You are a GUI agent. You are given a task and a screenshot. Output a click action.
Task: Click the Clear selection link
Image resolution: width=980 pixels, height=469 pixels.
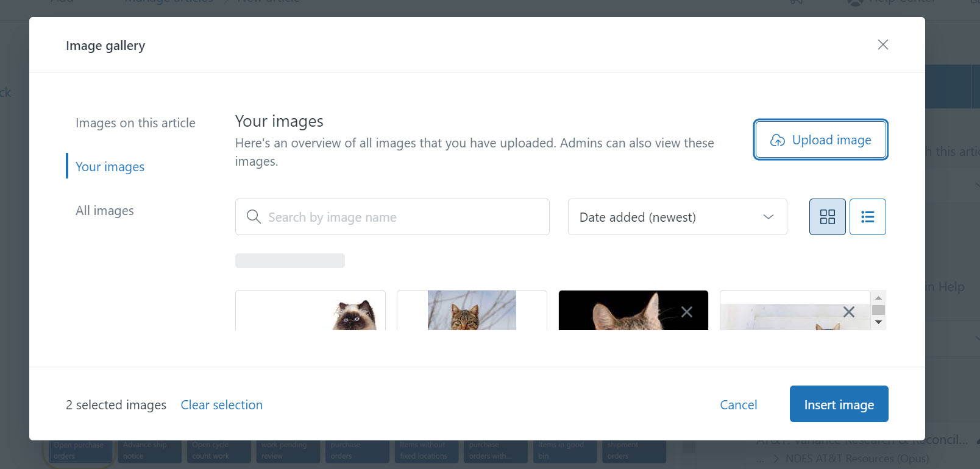[x=221, y=405]
